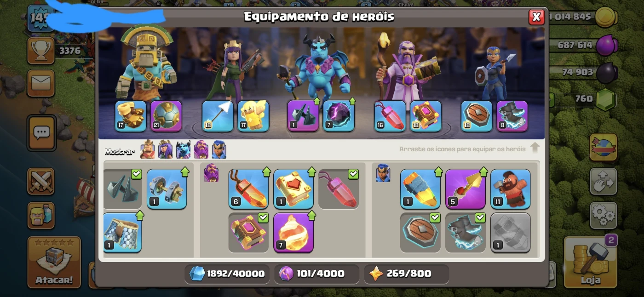
Task: Show Grand Warden equipment filter
Action: (x=201, y=150)
